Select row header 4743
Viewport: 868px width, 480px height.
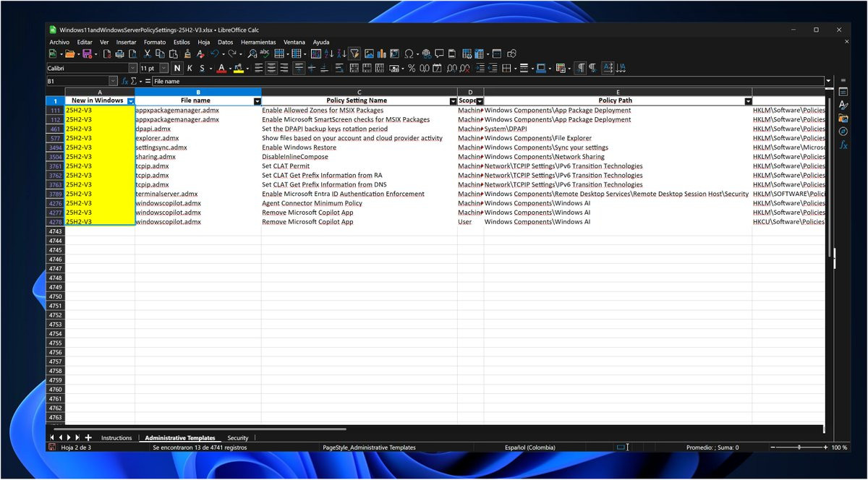pyautogui.click(x=55, y=231)
